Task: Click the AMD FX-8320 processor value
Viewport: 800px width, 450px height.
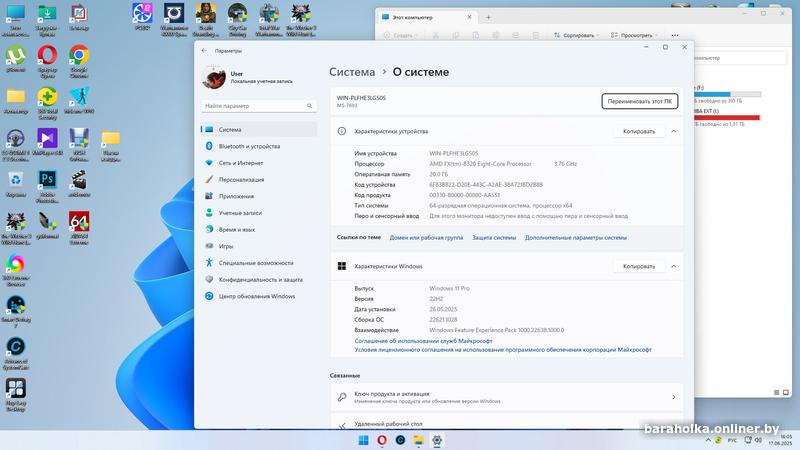Action: 480,164
